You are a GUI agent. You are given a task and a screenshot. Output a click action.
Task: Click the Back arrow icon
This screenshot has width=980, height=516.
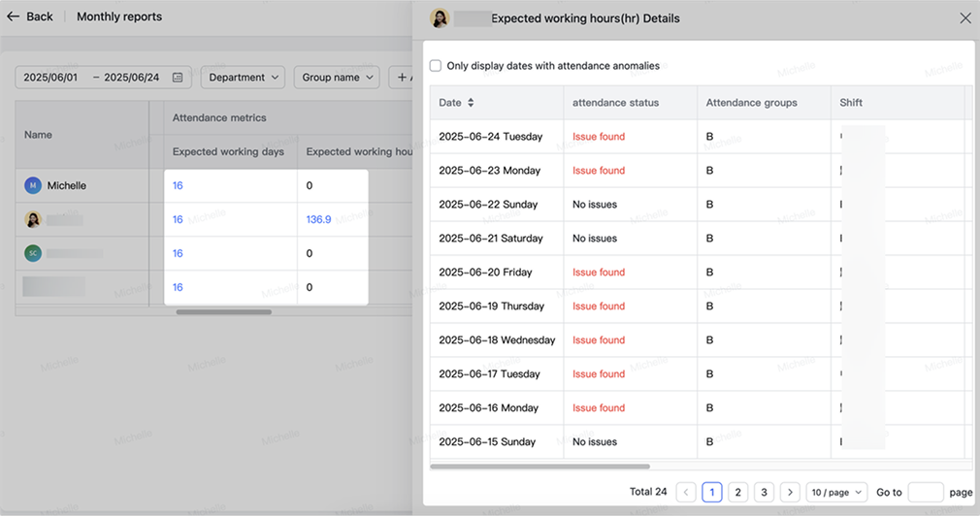(x=13, y=16)
